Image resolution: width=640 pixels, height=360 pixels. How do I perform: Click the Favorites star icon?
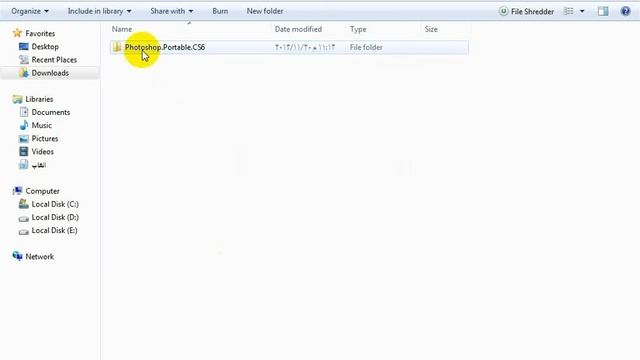(17, 33)
